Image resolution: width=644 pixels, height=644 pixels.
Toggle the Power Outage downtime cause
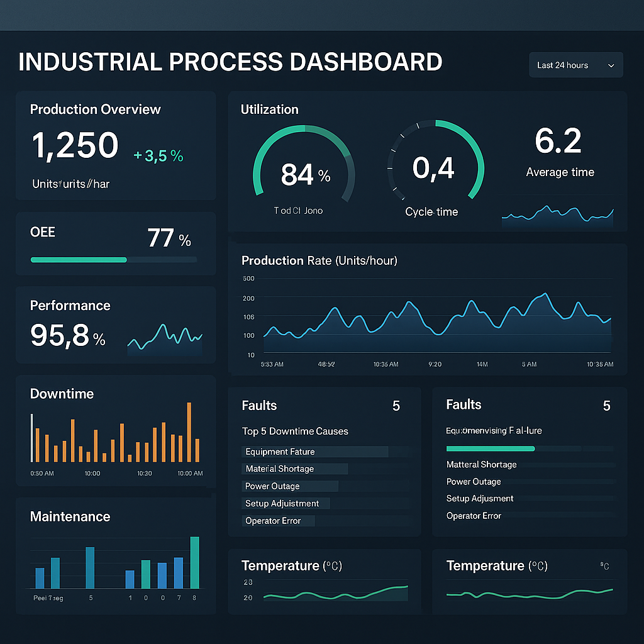pyautogui.click(x=290, y=486)
